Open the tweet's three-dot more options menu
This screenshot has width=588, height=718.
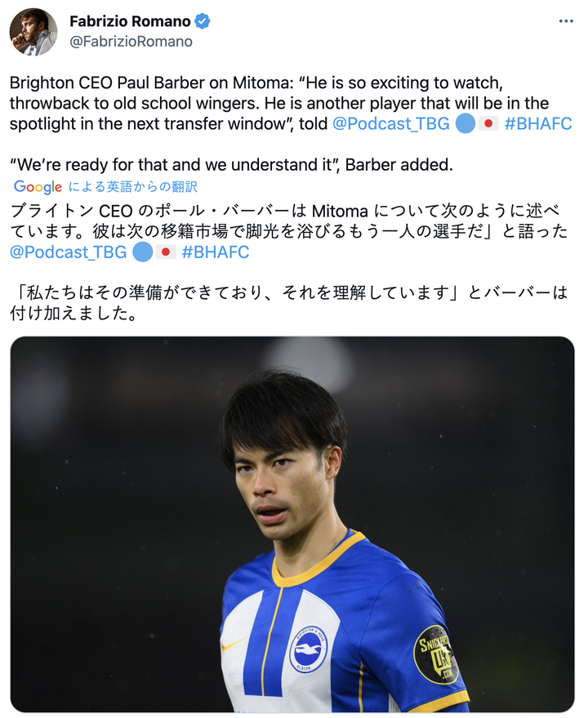click(x=566, y=21)
